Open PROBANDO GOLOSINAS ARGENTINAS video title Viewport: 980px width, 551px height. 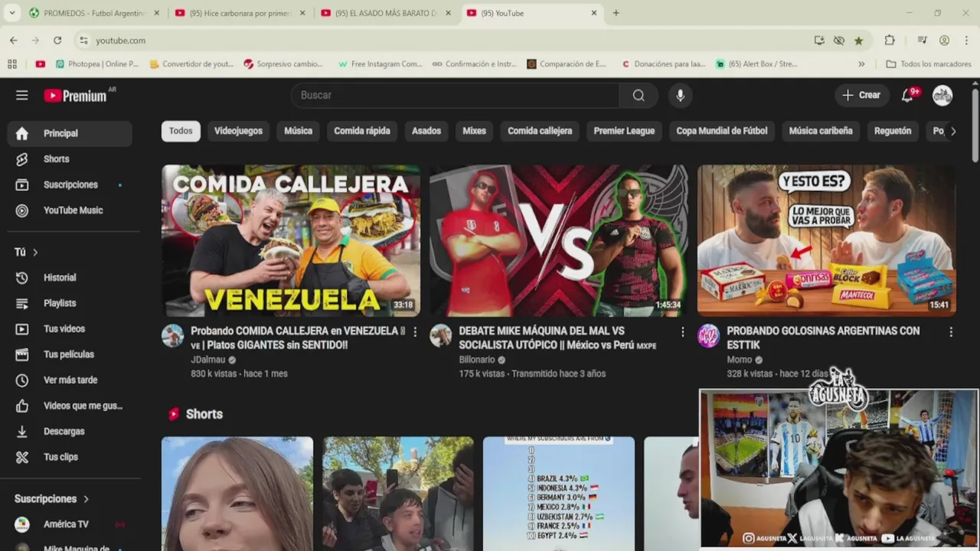click(823, 338)
